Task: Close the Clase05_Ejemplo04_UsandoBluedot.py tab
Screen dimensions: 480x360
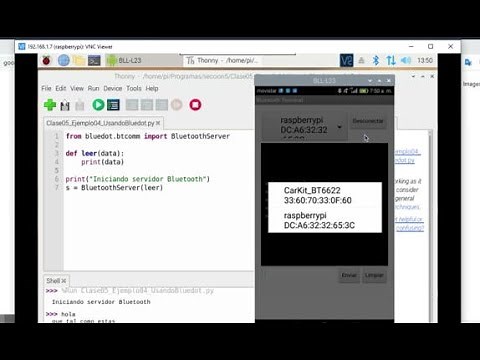Action: click(158, 123)
